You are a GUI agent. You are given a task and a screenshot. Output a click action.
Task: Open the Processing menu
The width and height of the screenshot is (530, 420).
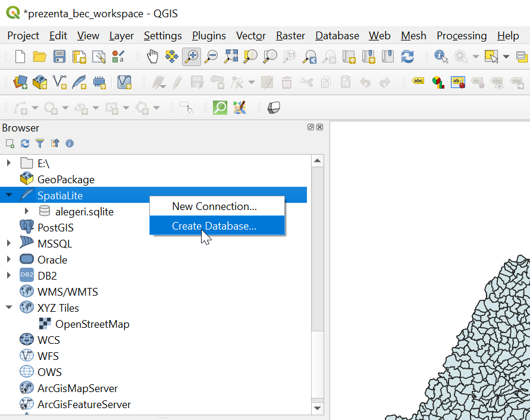[462, 36]
